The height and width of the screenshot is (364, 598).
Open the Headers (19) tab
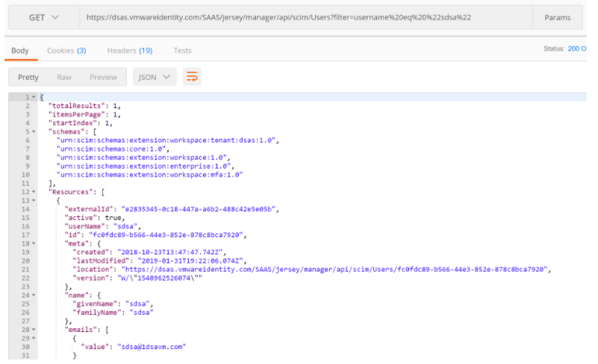[129, 51]
